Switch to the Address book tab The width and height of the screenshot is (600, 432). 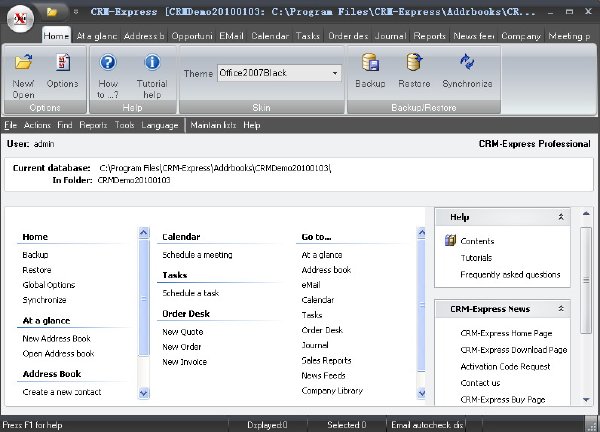(144, 36)
